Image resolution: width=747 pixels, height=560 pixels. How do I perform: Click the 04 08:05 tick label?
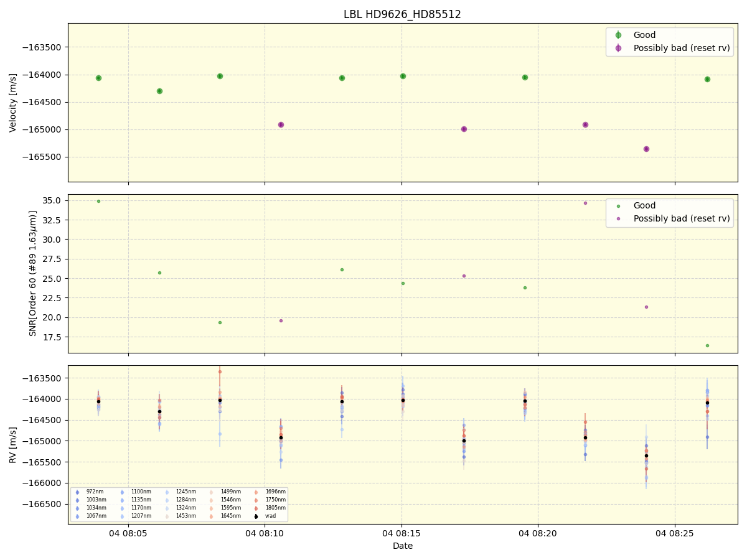pos(128,533)
